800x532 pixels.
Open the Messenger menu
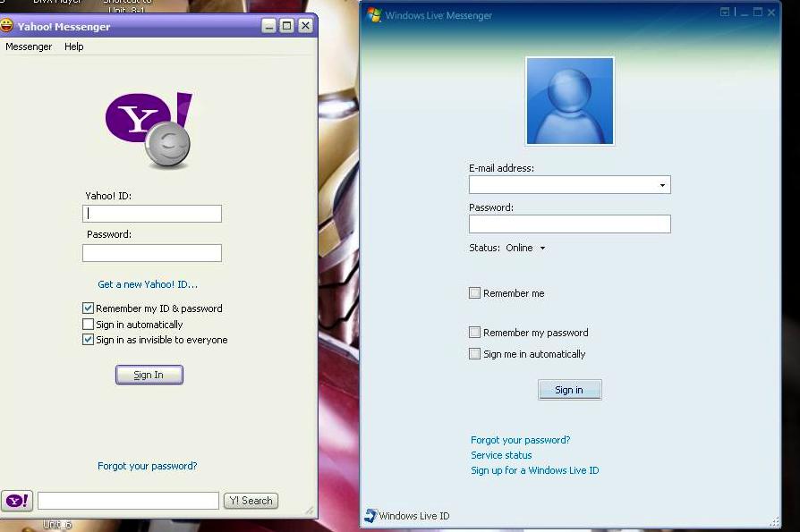click(29, 46)
